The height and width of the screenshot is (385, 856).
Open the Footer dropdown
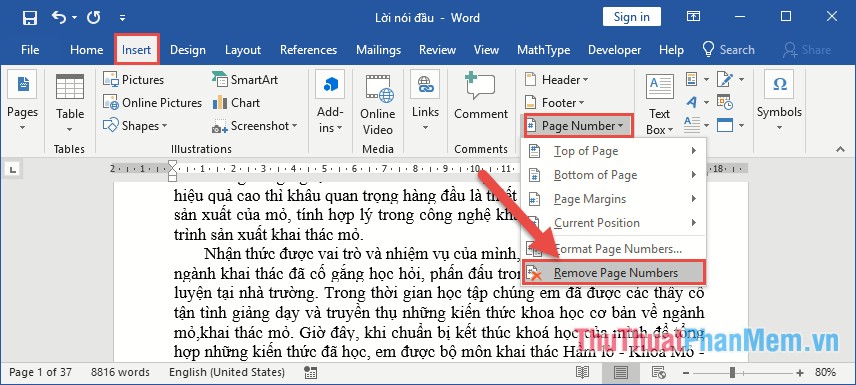pos(555,103)
